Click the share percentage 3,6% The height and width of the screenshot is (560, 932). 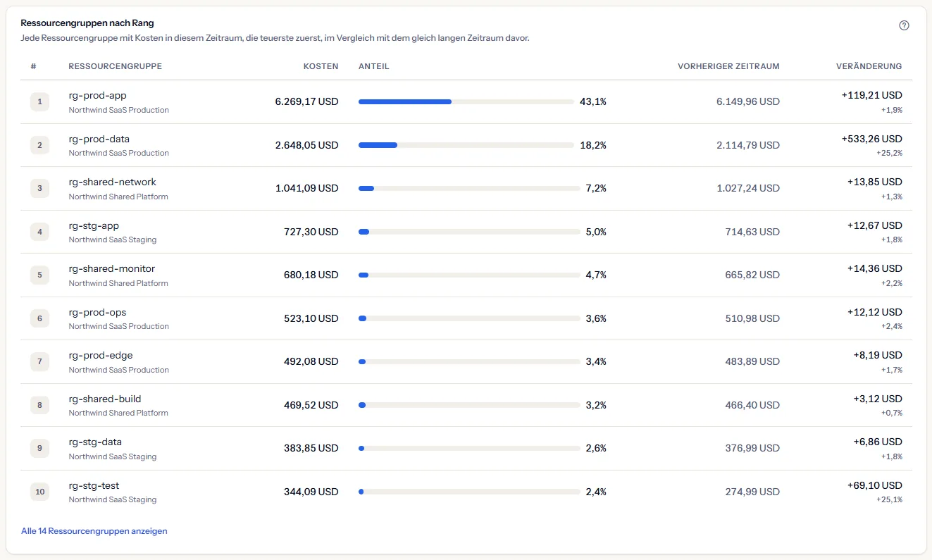click(596, 318)
